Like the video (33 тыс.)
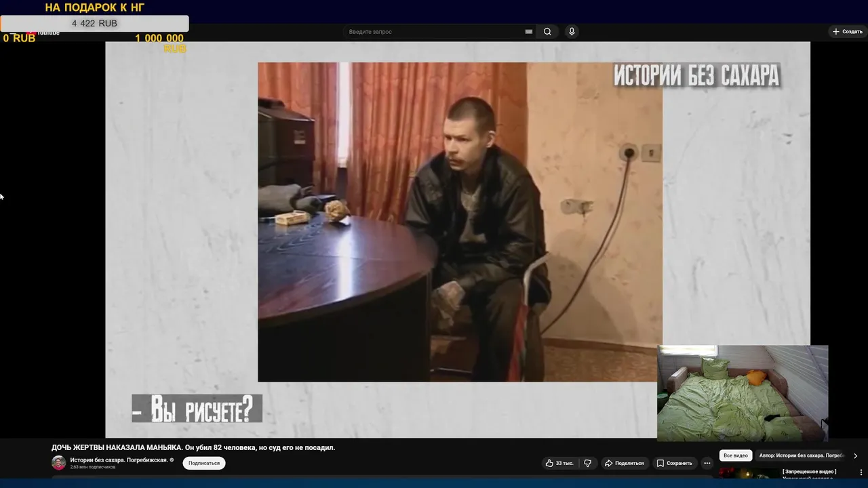The image size is (868, 488). coord(559,463)
